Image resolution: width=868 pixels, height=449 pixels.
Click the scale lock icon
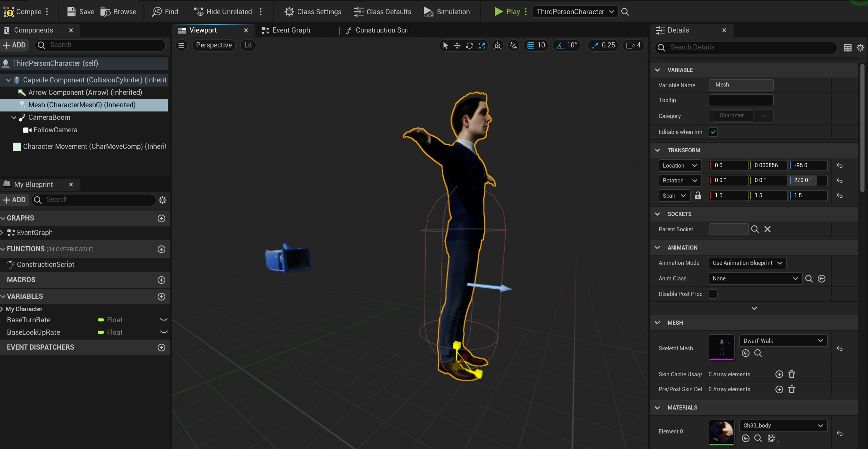(x=698, y=196)
